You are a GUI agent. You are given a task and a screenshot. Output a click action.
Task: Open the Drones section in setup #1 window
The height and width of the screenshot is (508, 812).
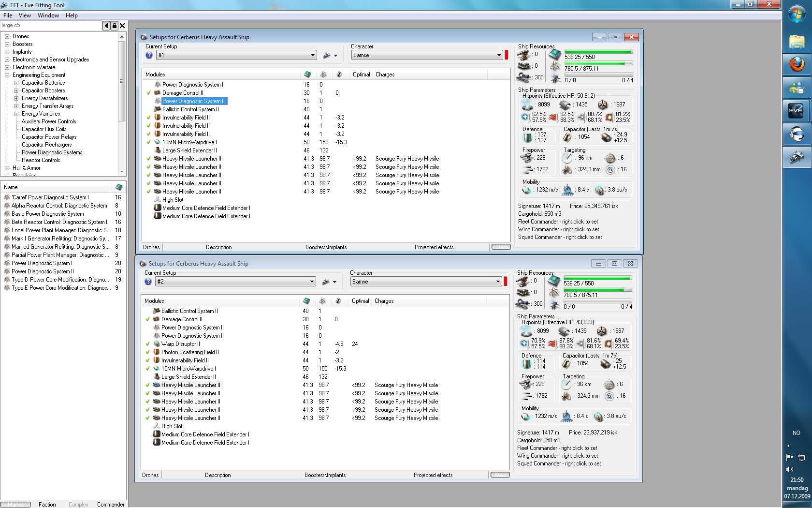tap(151, 247)
